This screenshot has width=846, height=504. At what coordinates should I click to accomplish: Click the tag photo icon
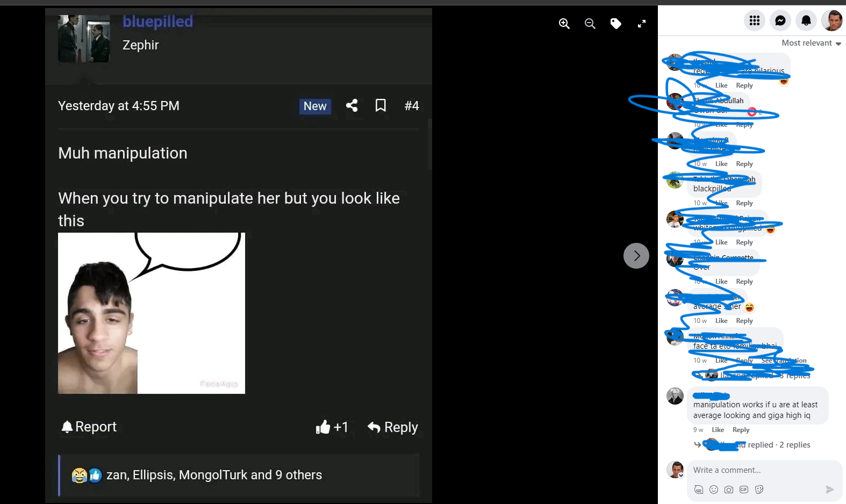[615, 24]
